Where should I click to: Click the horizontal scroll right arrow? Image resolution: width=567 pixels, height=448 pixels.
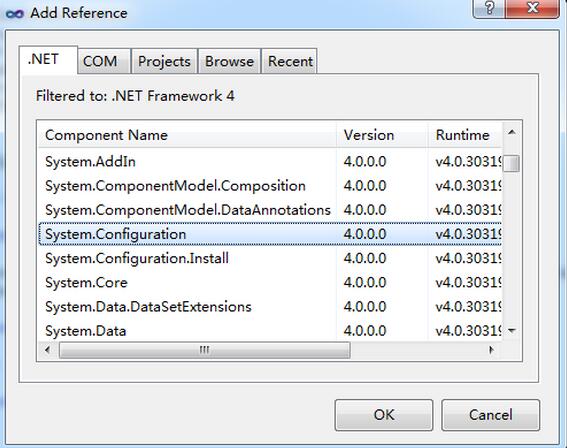tap(491, 350)
